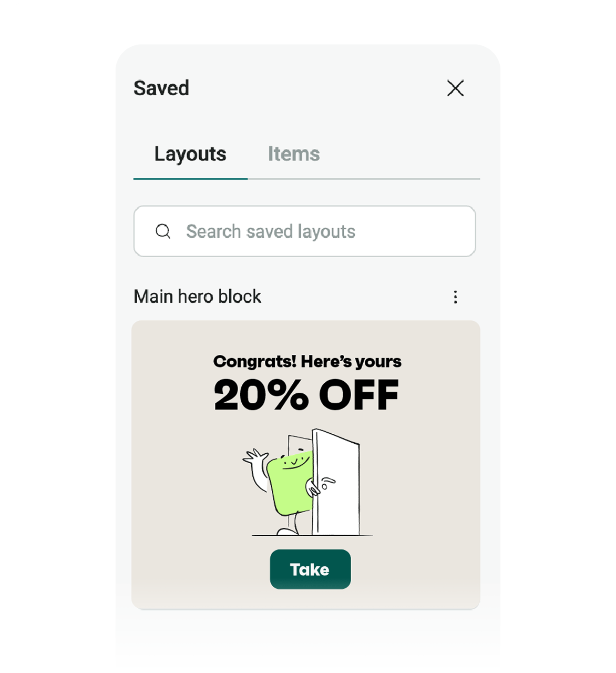Viewport: 616px width, 673px height.
Task: Click the "20% OFF" headline
Action: 306,395
